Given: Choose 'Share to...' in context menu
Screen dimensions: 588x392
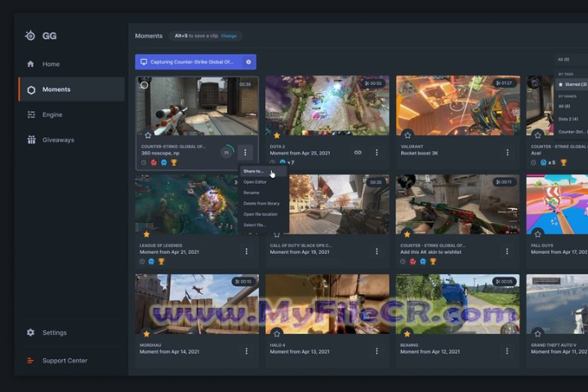Looking at the screenshot, I should point(253,171).
